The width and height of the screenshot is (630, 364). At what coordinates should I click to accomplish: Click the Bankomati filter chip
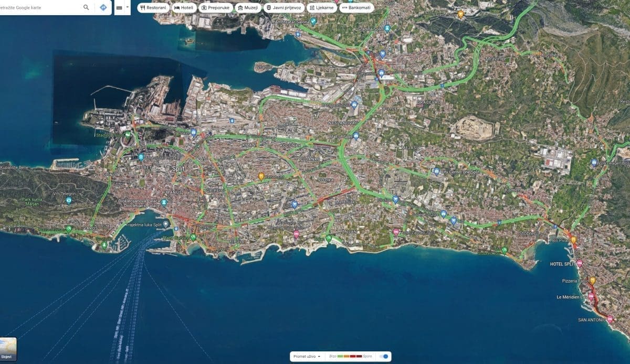pos(356,8)
